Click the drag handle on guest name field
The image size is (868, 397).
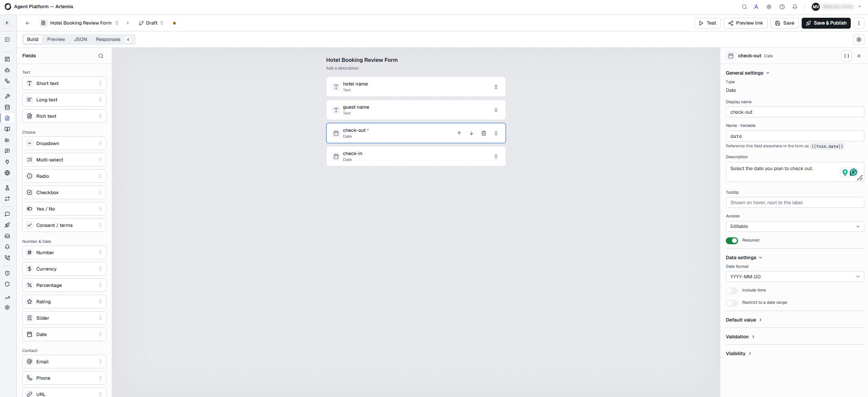click(x=496, y=110)
